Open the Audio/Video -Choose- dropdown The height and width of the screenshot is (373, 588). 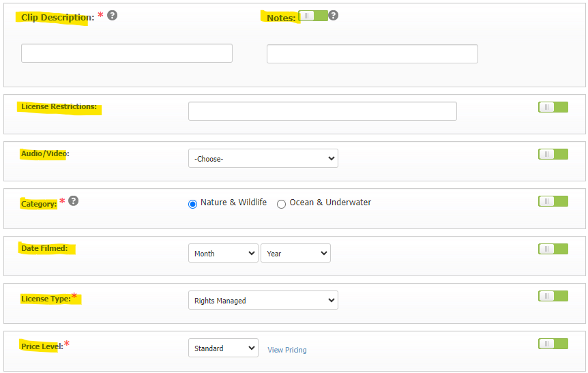pos(263,158)
